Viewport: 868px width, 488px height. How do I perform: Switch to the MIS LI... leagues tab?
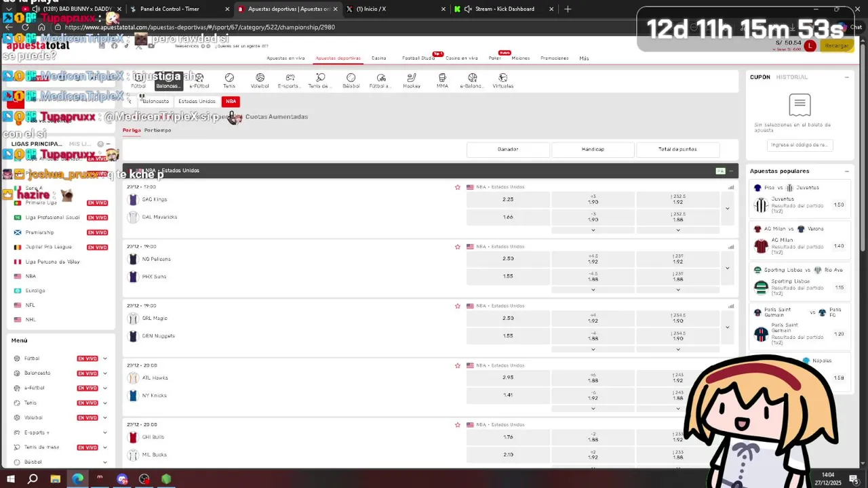click(x=80, y=144)
